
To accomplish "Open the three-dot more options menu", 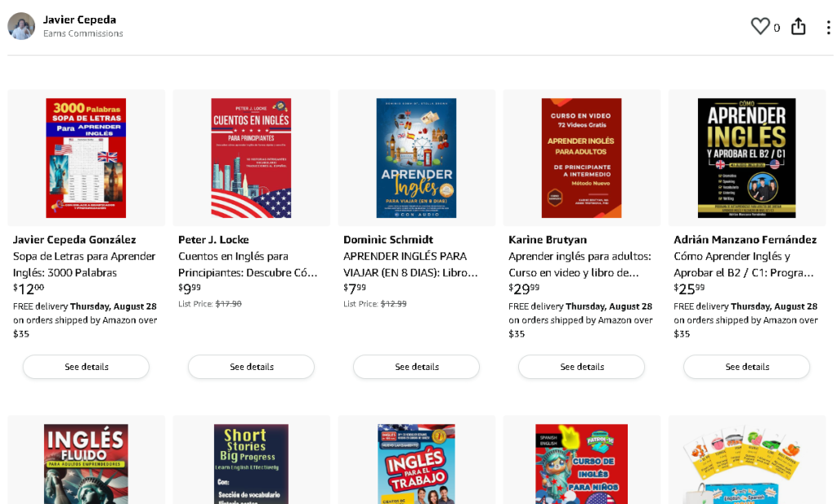I will [828, 27].
